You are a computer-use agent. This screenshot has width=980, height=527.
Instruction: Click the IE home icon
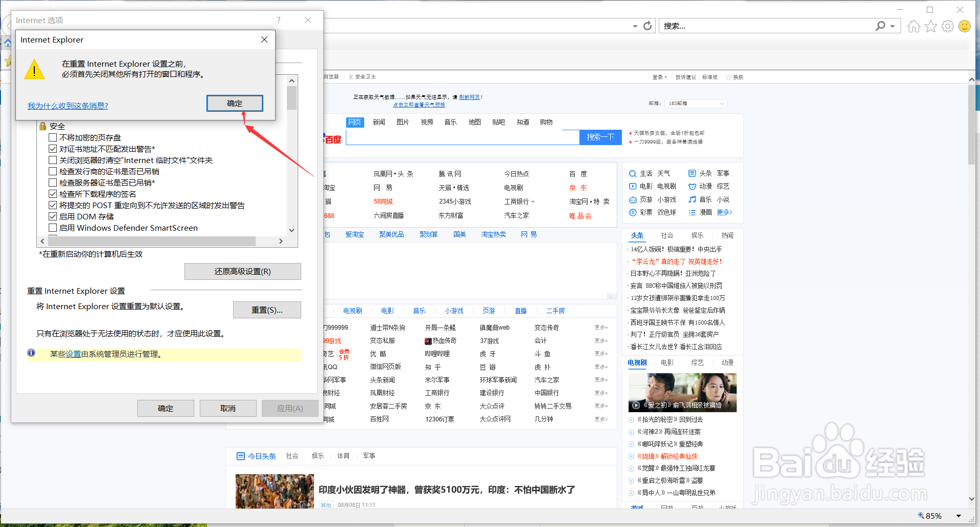[913, 26]
